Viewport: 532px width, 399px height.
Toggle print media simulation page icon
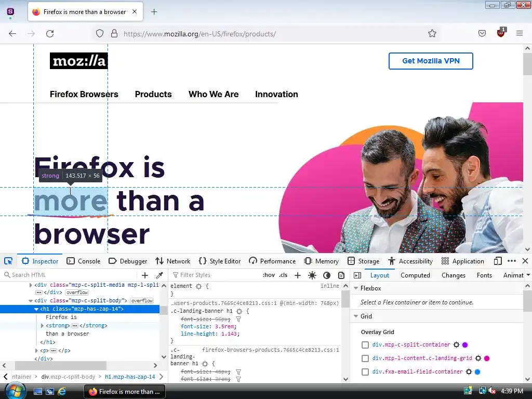[341, 275]
